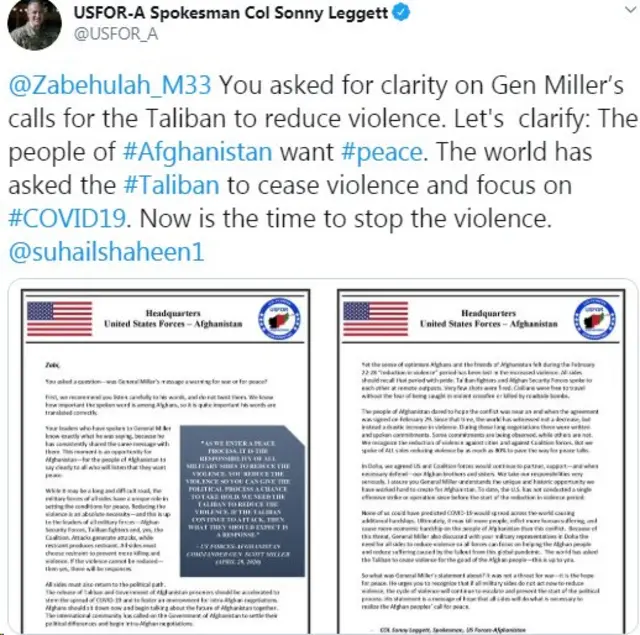Click the blue verified badge icon
Image resolution: width=640 pixels, height=635 pixels.
click(x=401, y=12)
